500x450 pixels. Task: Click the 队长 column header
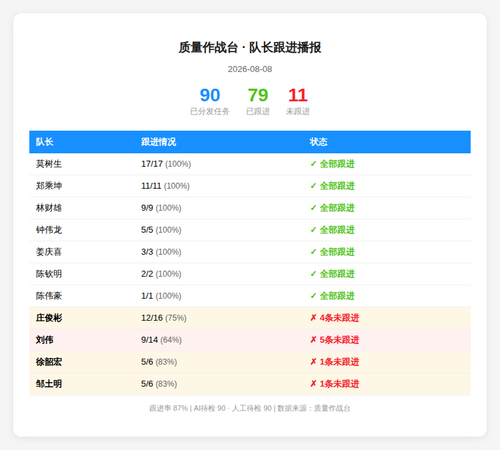point(45,142)
